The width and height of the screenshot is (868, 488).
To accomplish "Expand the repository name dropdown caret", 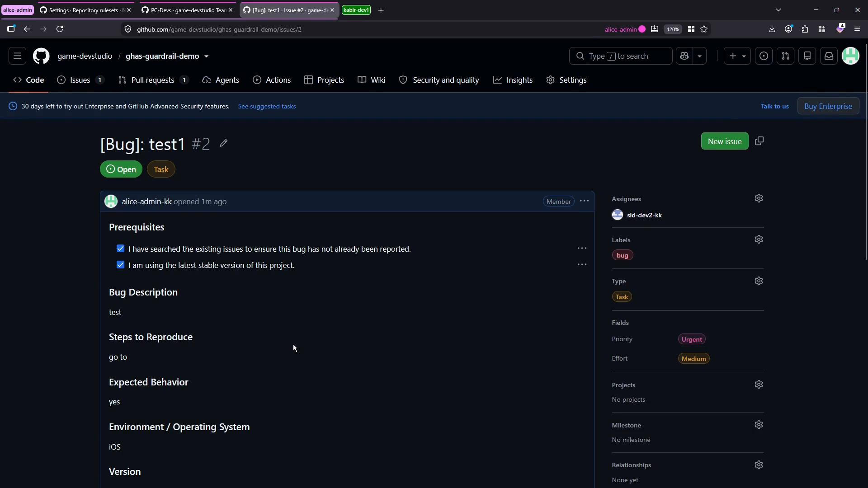I will pos(207,56).
